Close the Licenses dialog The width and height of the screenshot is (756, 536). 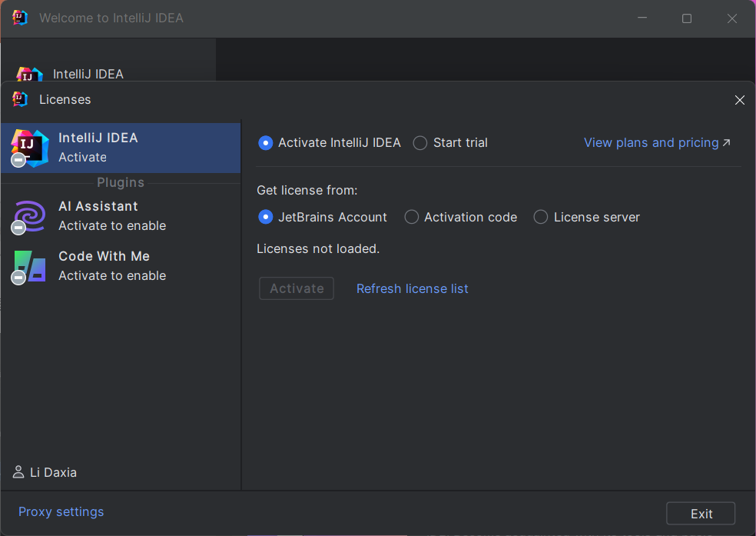[740, 100]
